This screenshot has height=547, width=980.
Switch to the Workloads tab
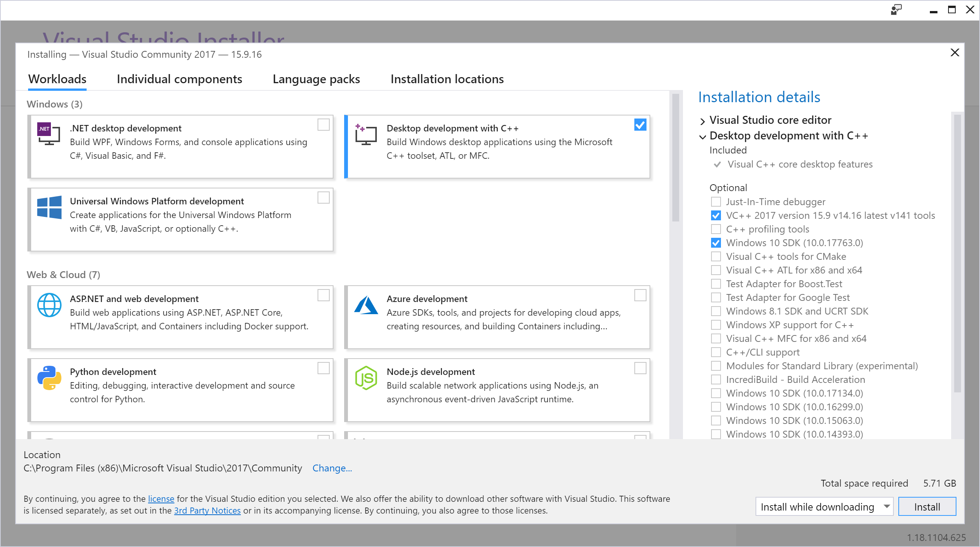pyautogui.click(x=57, y=79)
